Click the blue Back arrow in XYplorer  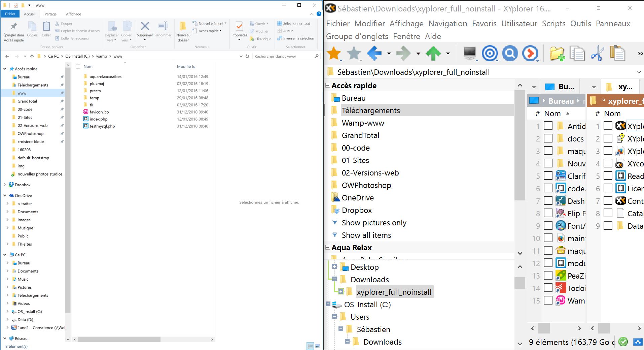(x=374, y=54)
